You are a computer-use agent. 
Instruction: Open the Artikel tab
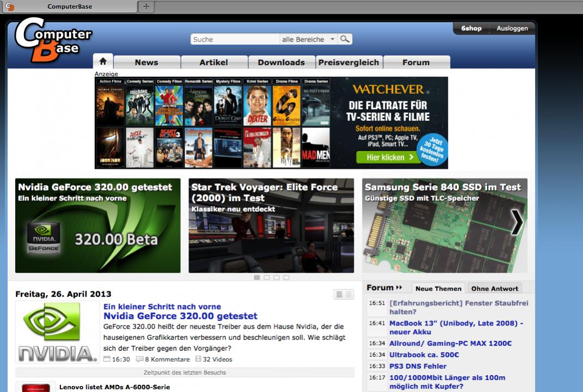click(214, 62)
